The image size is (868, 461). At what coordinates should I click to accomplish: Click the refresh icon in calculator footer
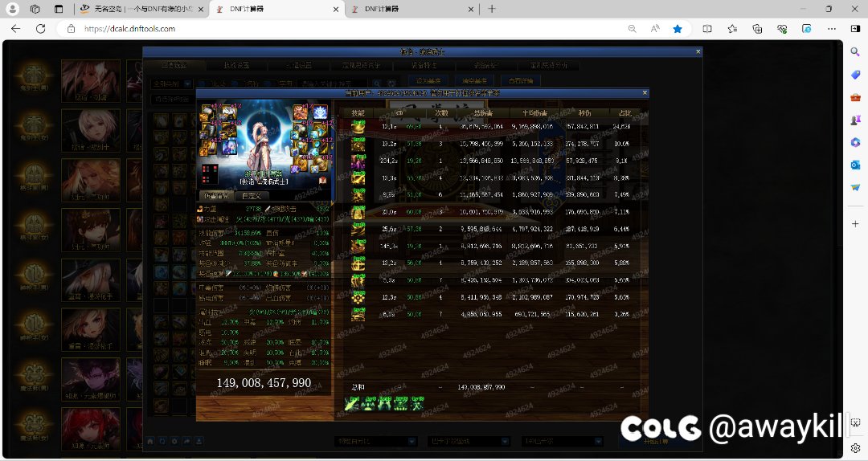point(162,441)
